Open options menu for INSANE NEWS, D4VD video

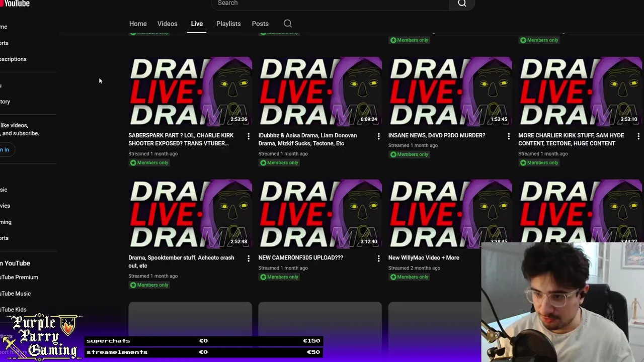[508, 136]
